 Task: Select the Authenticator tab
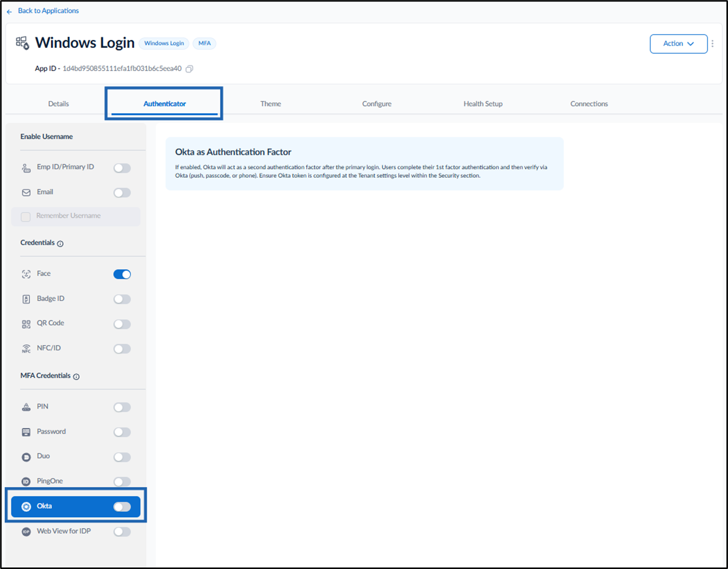(165, 104)
